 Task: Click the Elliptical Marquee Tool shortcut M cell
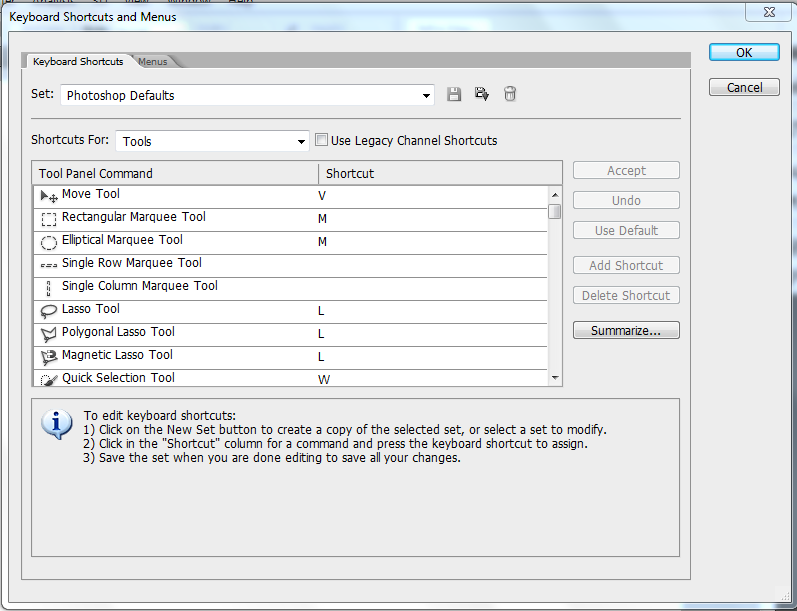click(x=432, y=242)
